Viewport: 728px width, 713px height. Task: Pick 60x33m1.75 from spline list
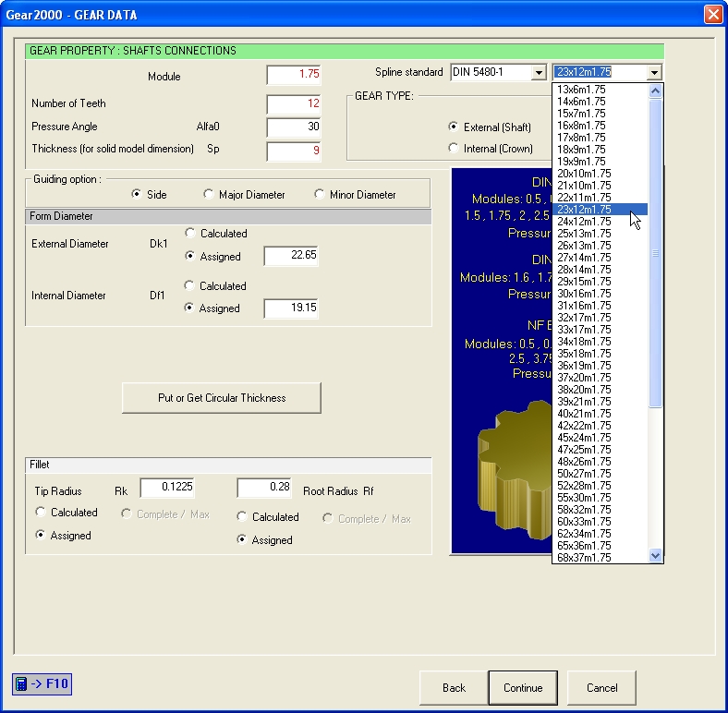[600, 521]
